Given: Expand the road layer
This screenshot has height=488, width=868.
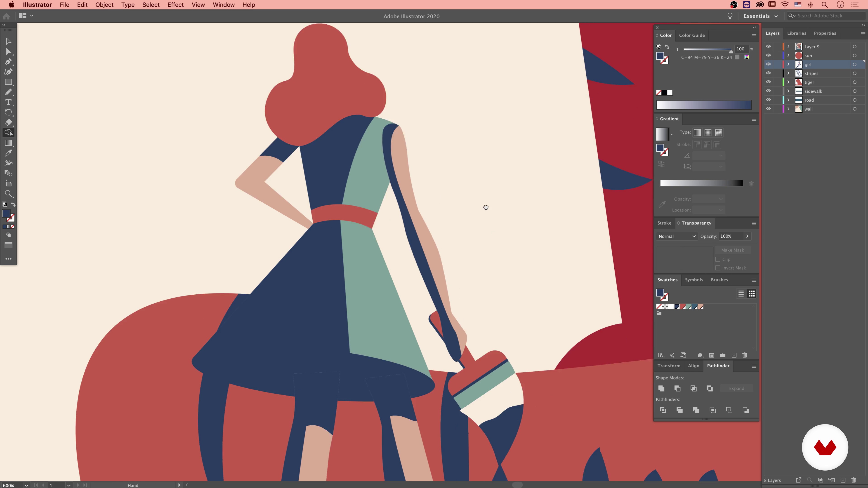Looking at the screenshot, I should pyautogui.click(x=788, y=100).
